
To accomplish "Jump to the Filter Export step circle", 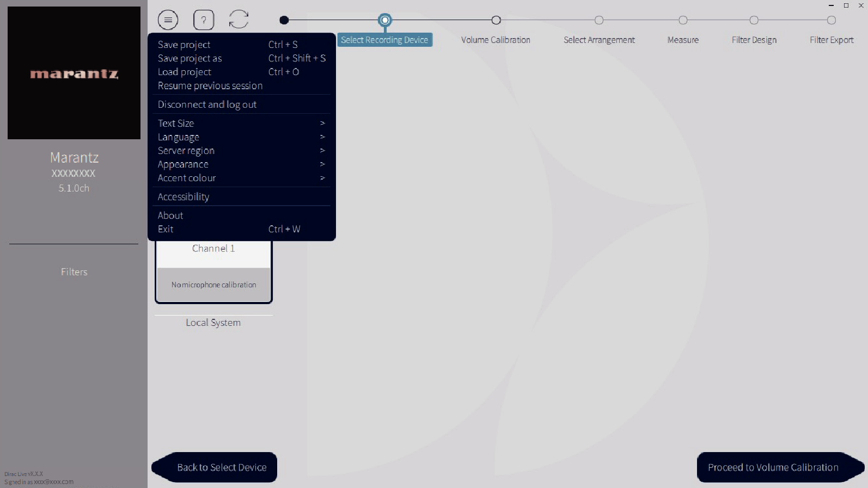I will point(831,20).
